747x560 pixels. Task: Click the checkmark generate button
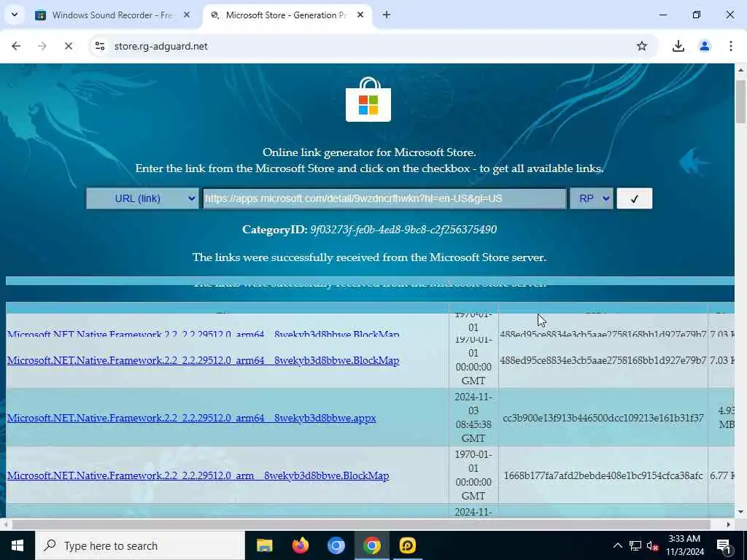634,198
